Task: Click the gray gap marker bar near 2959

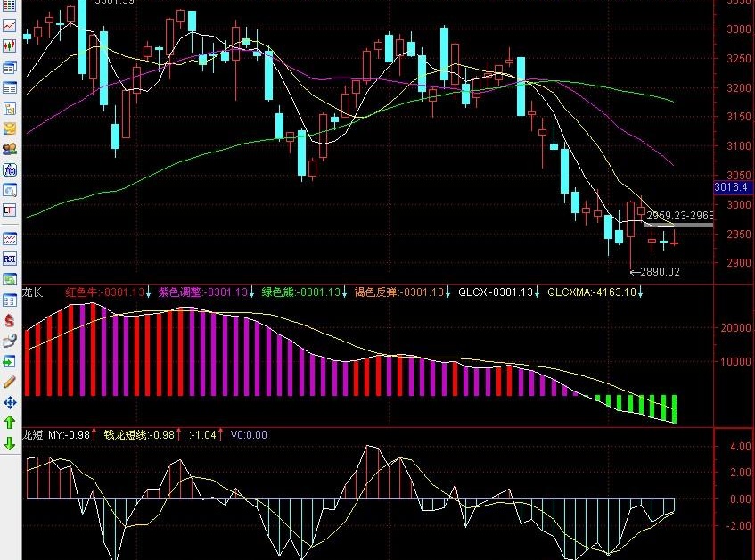Action: [679, 225]
